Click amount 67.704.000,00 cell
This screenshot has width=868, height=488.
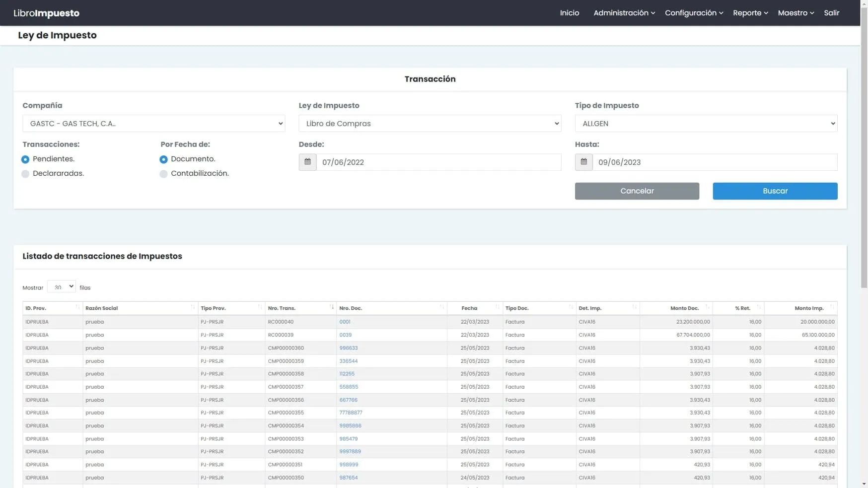[676, 335]
